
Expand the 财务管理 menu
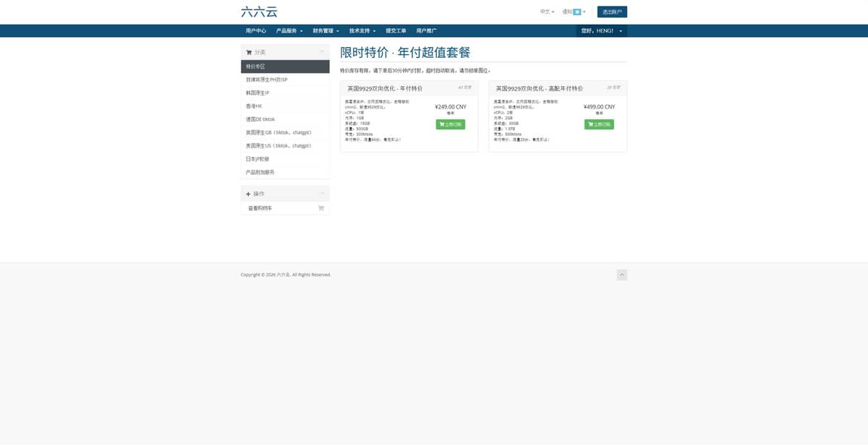(x=326, y=31)
